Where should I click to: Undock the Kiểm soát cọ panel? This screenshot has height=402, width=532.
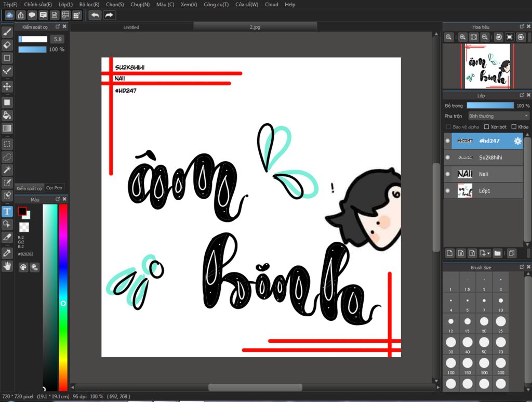click(58, 27)
